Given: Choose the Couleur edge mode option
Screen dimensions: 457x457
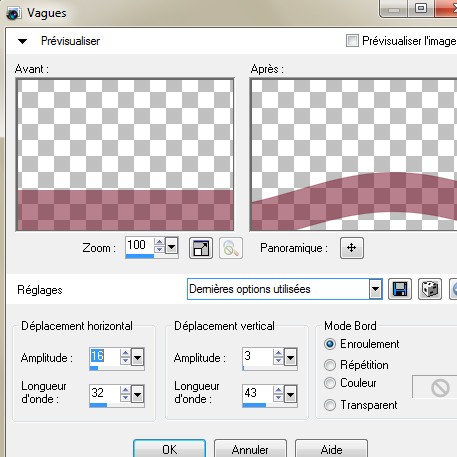Looking at the screenshot, I should point(330,383).
